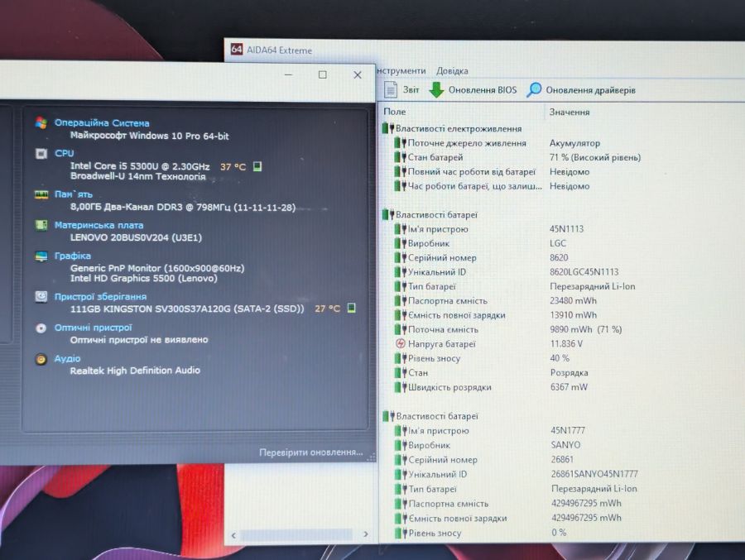Click the LGC manufacturer value

(558, 243)
